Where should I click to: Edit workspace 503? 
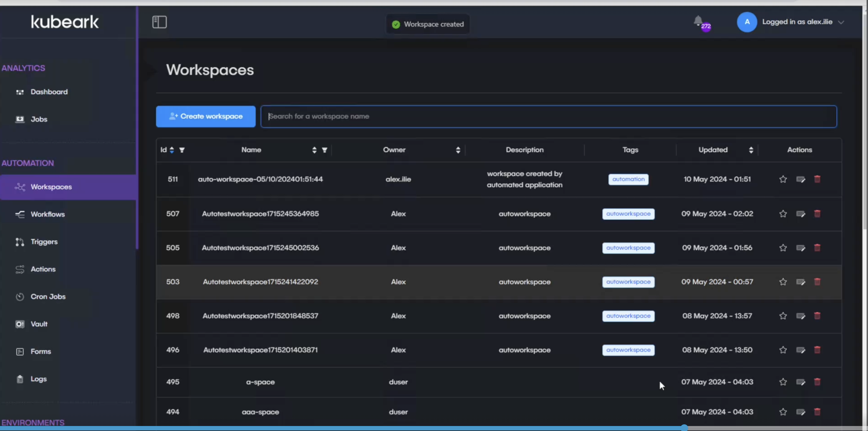pos(801,282)
